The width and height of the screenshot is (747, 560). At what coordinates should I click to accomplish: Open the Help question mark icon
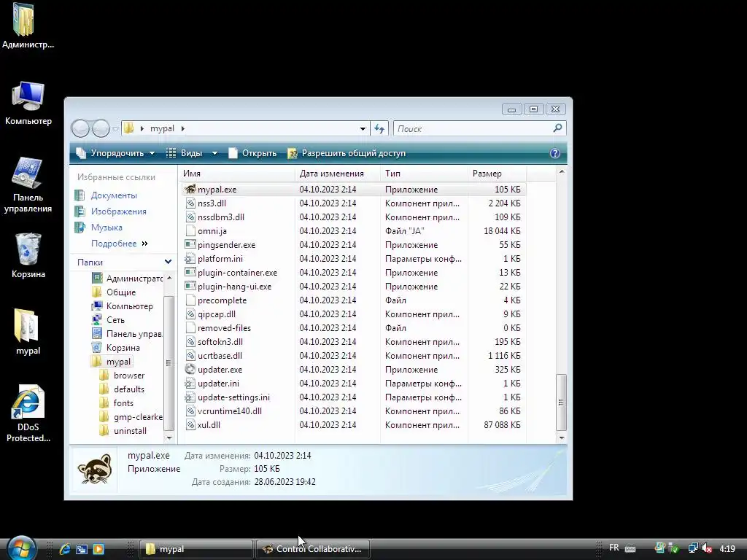click(x=554, y=153)
